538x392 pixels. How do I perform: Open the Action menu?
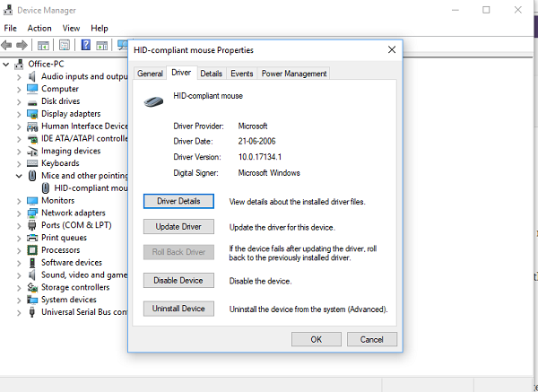(39, 28)
